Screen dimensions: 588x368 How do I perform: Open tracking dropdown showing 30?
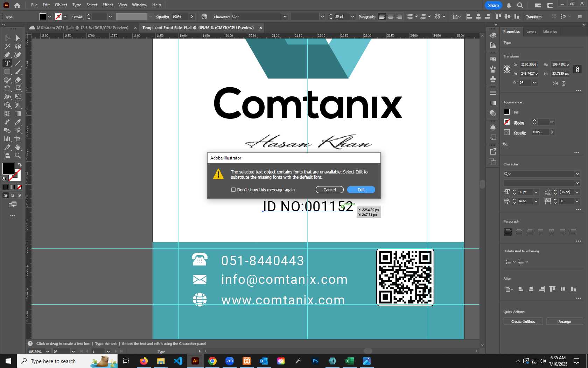(x=577, y=201)
